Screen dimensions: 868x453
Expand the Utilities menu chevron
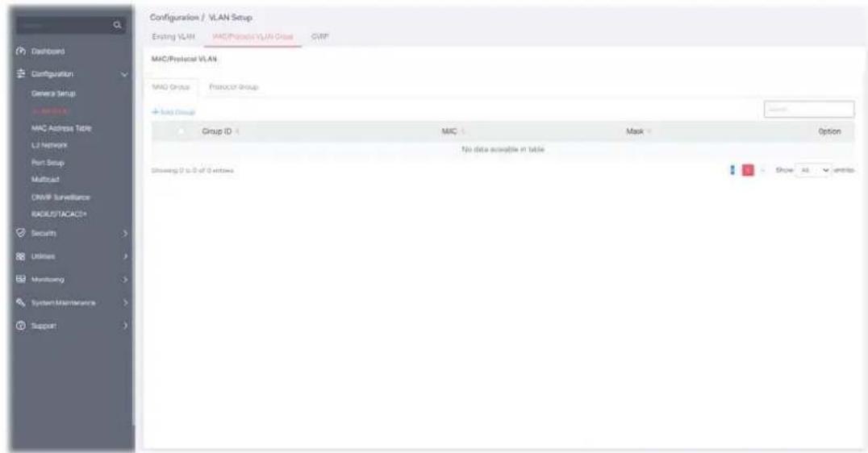pyautogui.click(x=125, y=256)
